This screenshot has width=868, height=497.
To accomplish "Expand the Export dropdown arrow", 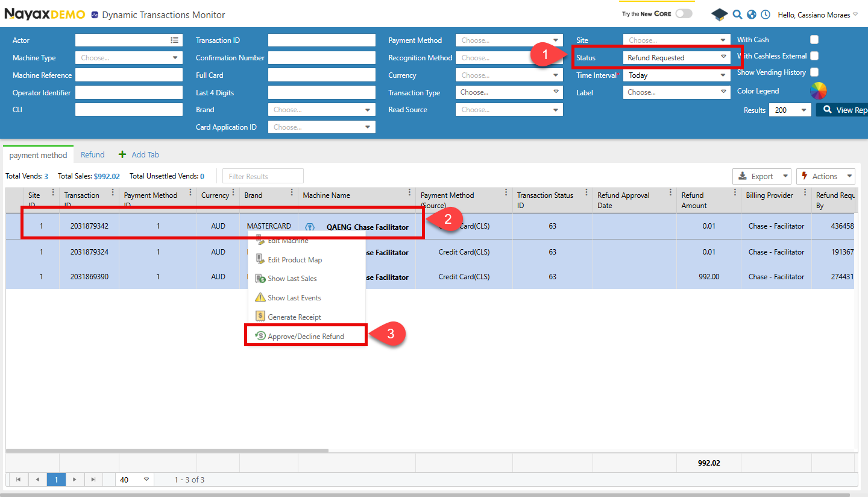I will pyautogui.click(x=784, y=176).
